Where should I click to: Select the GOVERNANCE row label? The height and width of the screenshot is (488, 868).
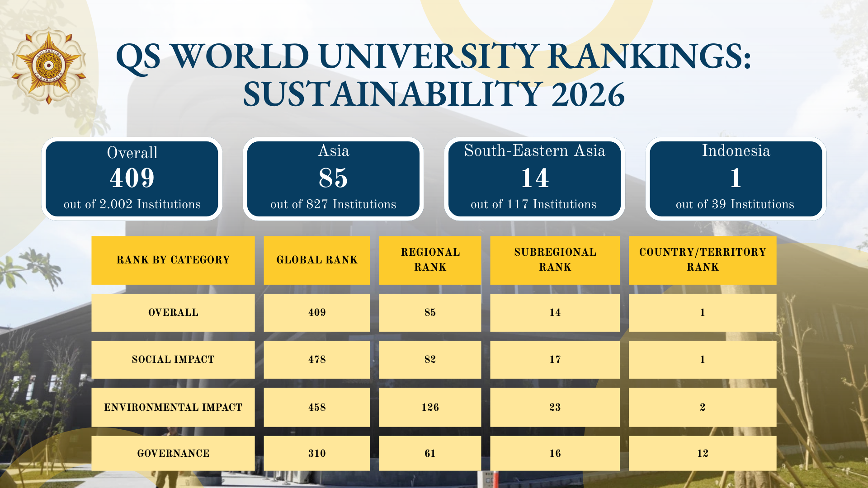pos(173,453)
